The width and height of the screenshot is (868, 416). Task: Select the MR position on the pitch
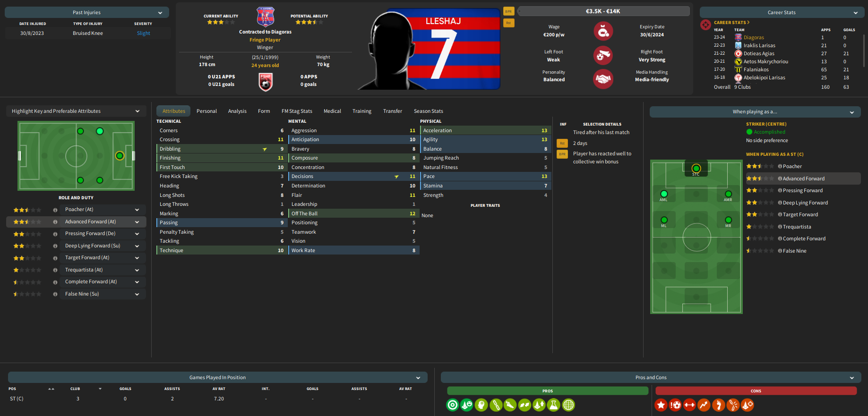(x=728, y=220)
